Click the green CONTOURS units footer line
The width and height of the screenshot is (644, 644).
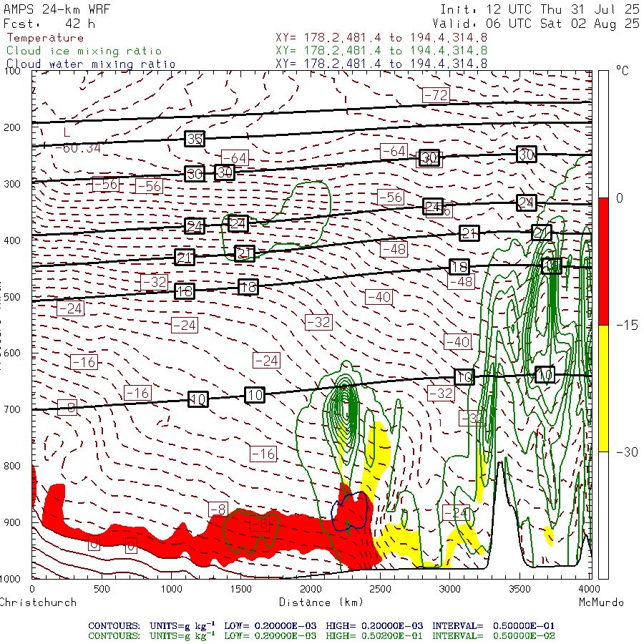[x=321, y=636]
